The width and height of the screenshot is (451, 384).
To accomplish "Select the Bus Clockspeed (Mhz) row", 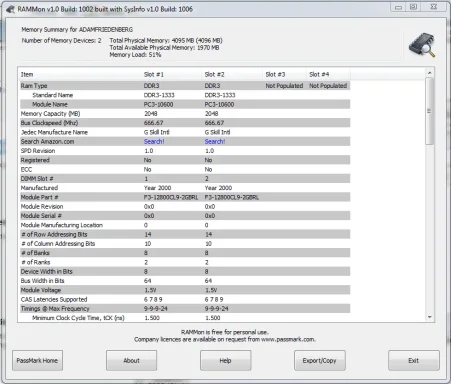I will pyautogui.click(x=184, y=123).
